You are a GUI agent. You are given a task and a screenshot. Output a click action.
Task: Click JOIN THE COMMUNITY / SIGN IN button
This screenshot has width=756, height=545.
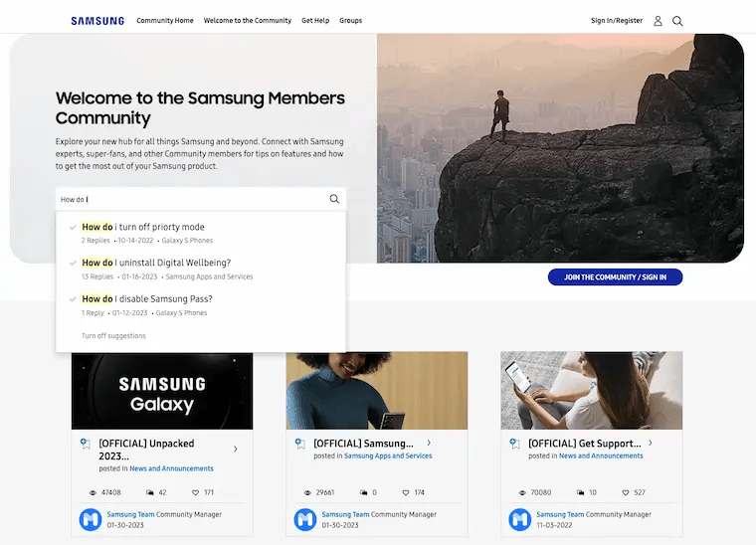(x=615, y=277)
